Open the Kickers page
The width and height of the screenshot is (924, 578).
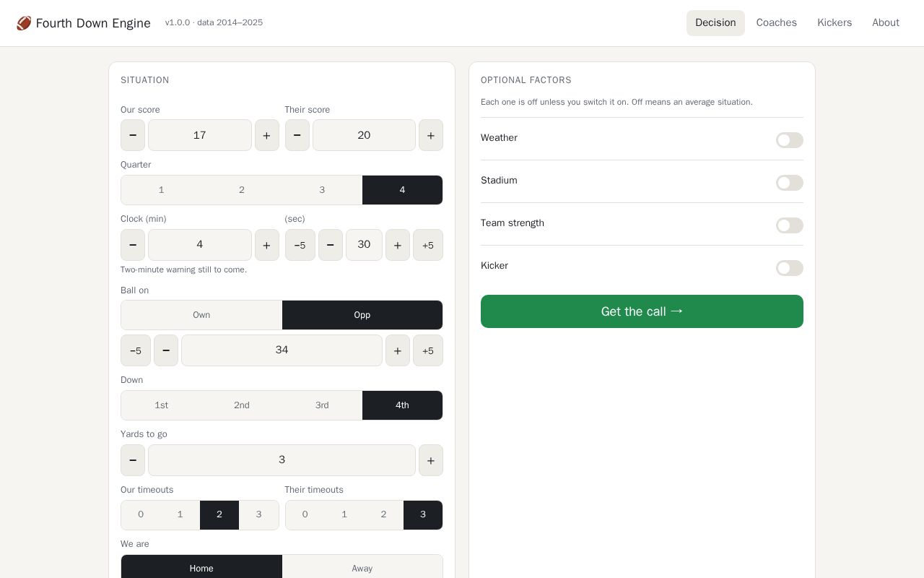point(834,23)
